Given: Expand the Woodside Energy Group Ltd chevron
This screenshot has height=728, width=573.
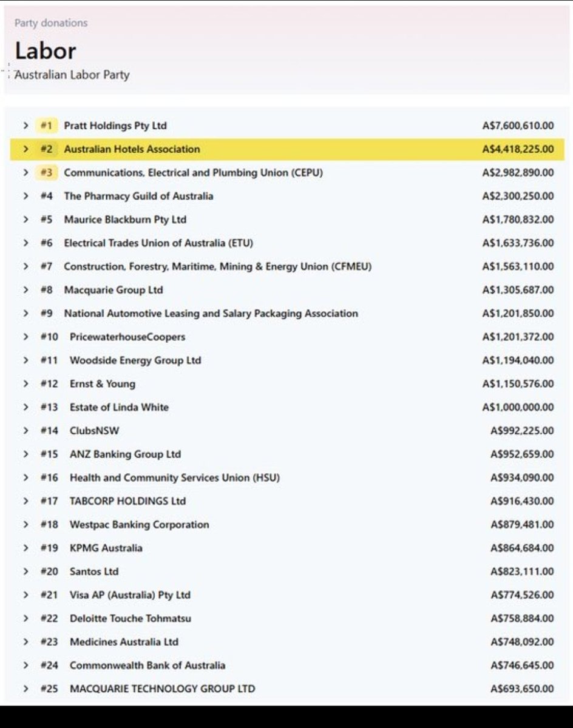Looking at the screenshot, I should tap(25, 360).
